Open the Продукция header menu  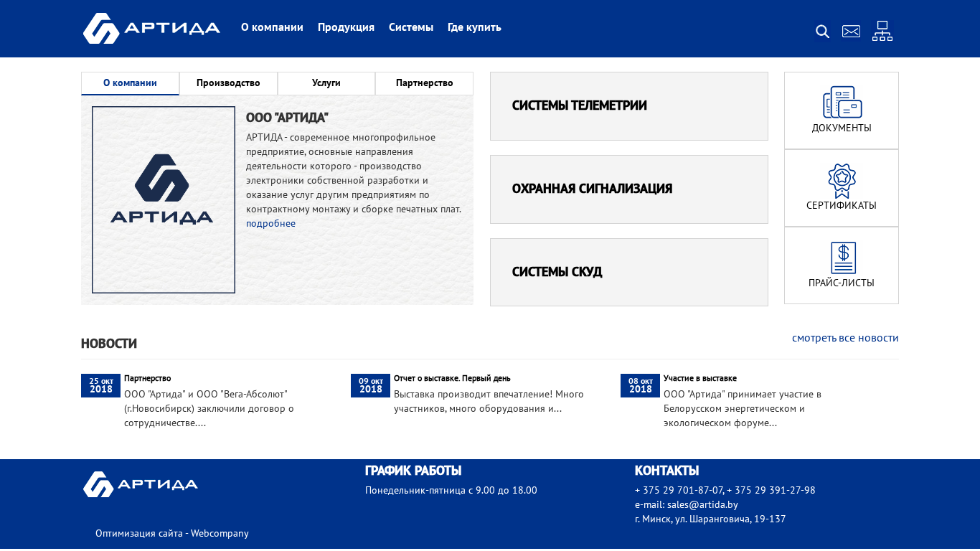tap(346, 27)
